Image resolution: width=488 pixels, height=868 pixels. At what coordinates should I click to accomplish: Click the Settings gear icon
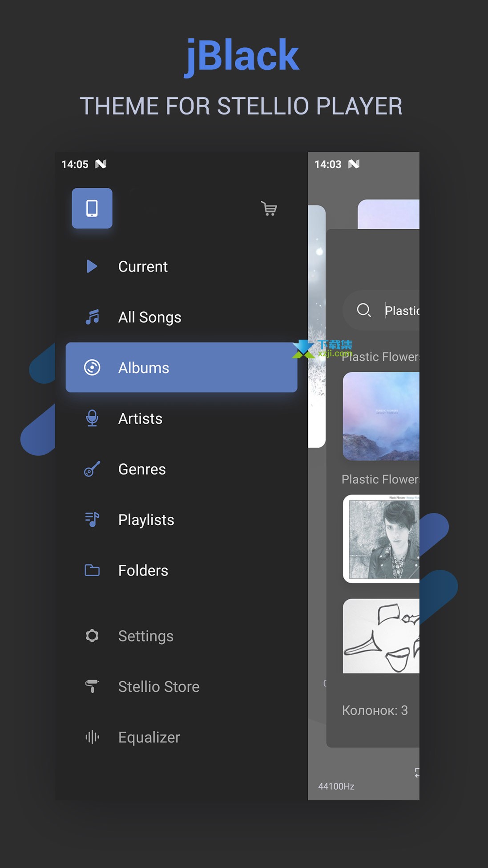pyautogui.click(x=92, y=636)
